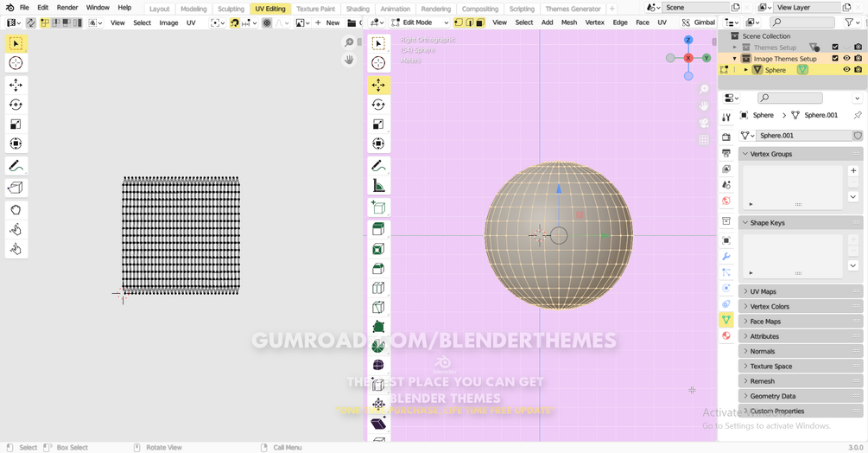This screenshot has height=453, width=868.
Task: Enable UV vertex select mode
Action: click(45, 22)
